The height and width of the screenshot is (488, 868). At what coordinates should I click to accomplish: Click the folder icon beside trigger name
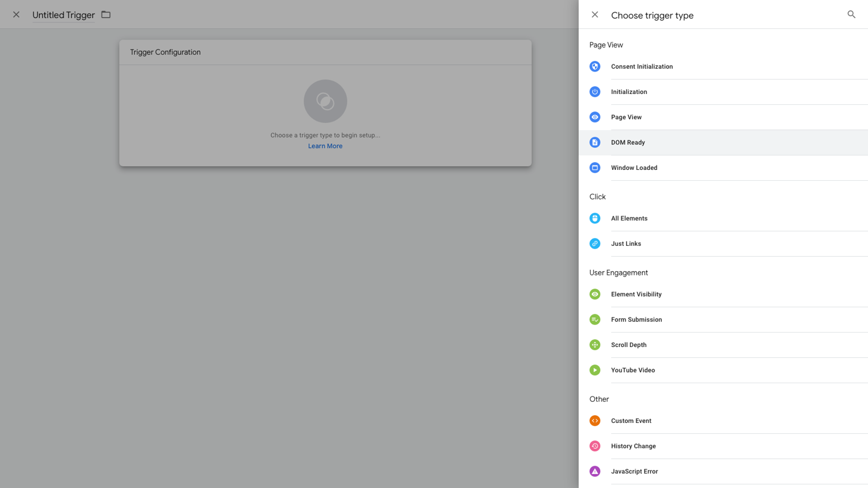pos(106,14)
